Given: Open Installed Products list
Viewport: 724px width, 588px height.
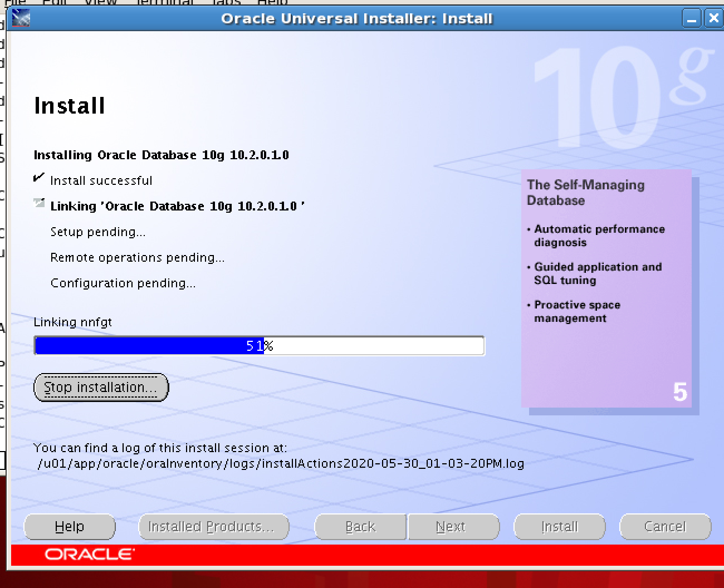Looking at the screenshot, I should (214, 527).
